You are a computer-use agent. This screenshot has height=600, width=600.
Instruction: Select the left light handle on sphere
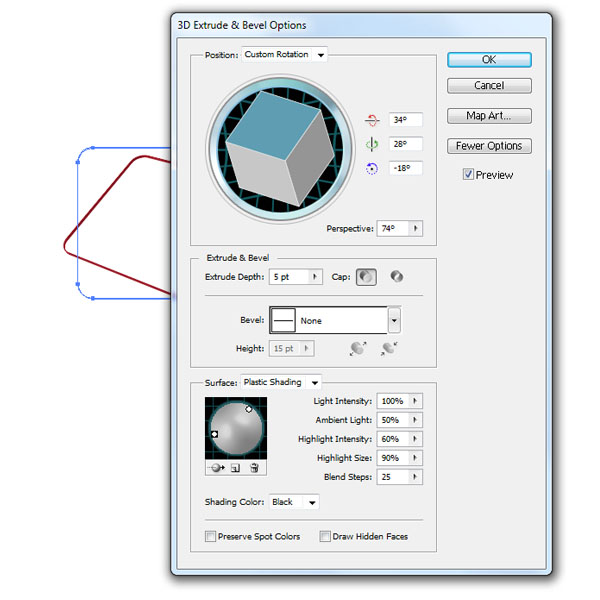click(215, 434)
